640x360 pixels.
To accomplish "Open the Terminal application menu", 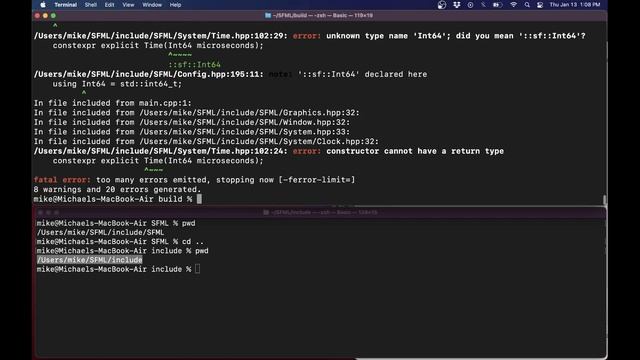I will (x=65, y=5).
